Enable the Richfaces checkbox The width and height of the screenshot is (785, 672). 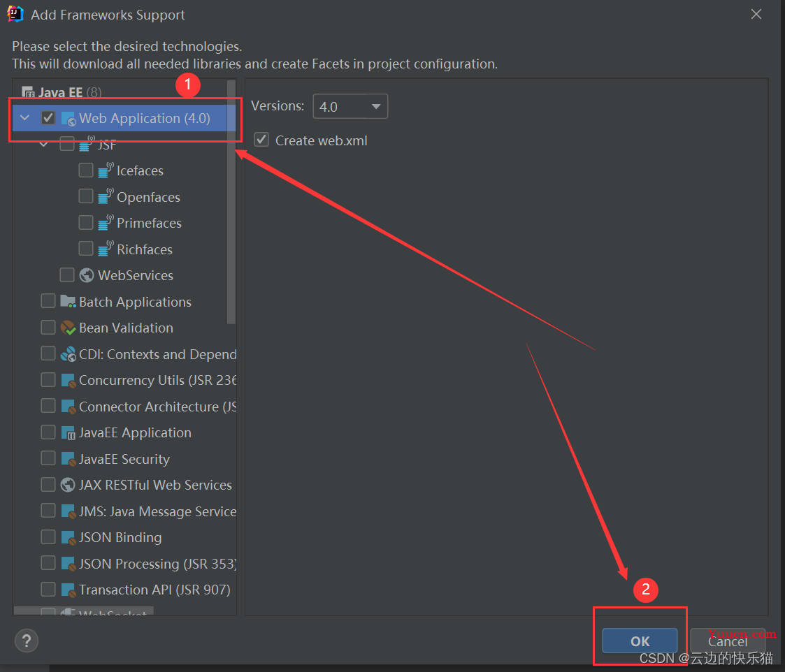tap(86, 249)
